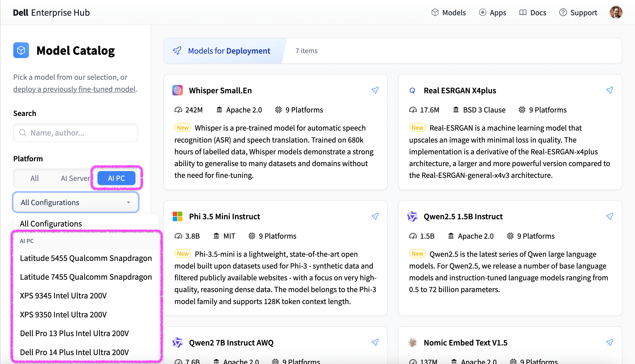The width and height of the screenshot is (635, 364).
Task: Click Phi 3.5's 3.8B gauge icon
Action: pos(178,236)
